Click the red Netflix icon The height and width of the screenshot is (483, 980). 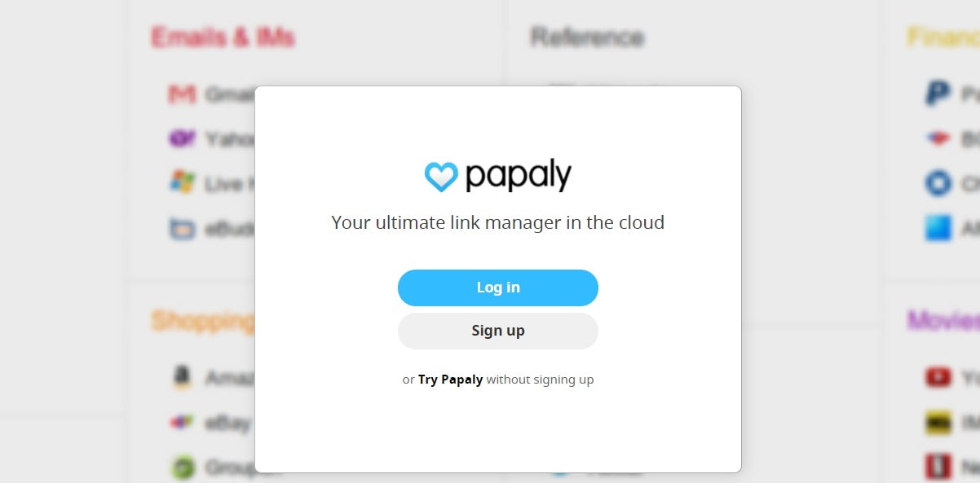point(938,467)
